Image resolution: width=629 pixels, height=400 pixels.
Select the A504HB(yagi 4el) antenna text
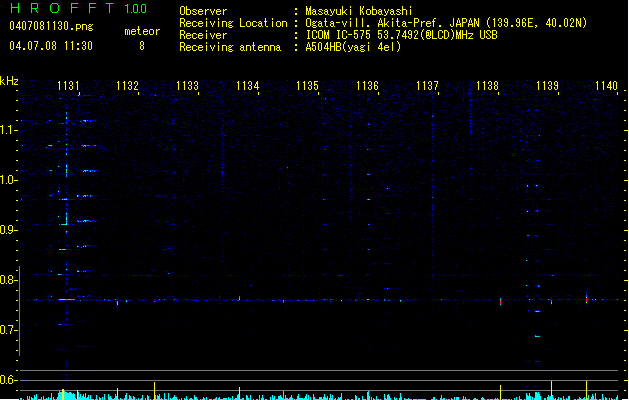click(353, 47)
